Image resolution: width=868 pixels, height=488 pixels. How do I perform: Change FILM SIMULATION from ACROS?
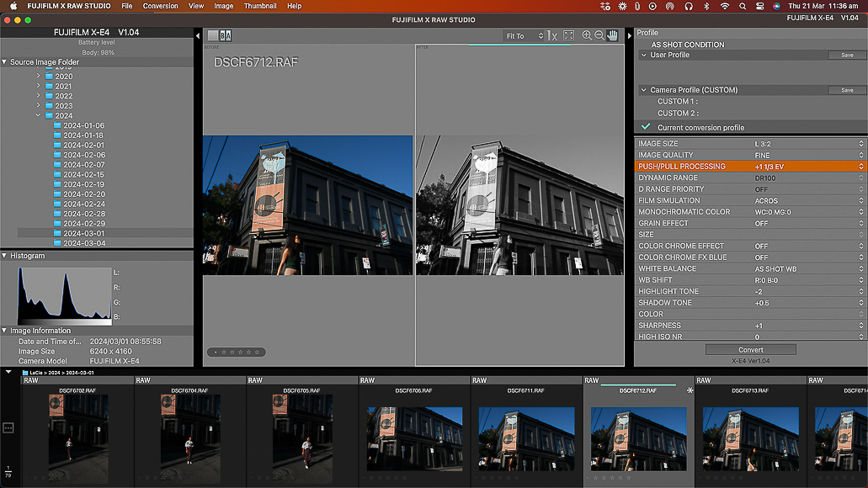pyautogui.click(x=751, y=200)
